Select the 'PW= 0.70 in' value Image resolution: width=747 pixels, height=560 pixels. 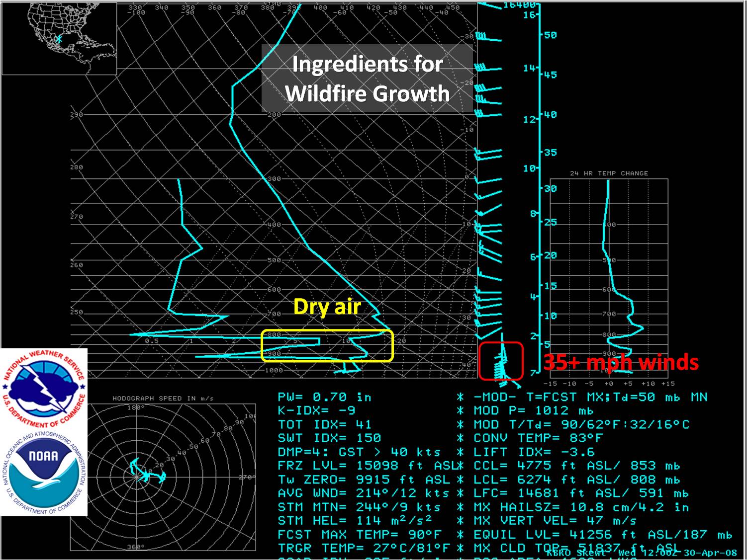(x=325, y=397)
